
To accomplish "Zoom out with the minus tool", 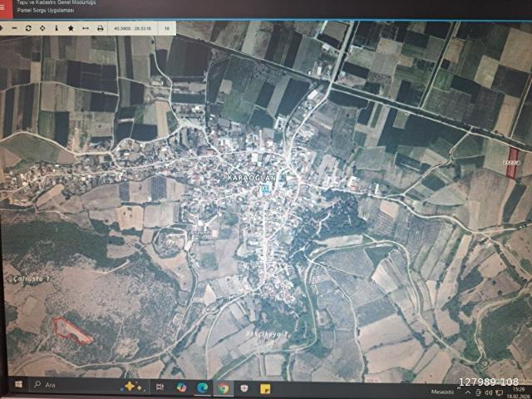I will [14, 28].
